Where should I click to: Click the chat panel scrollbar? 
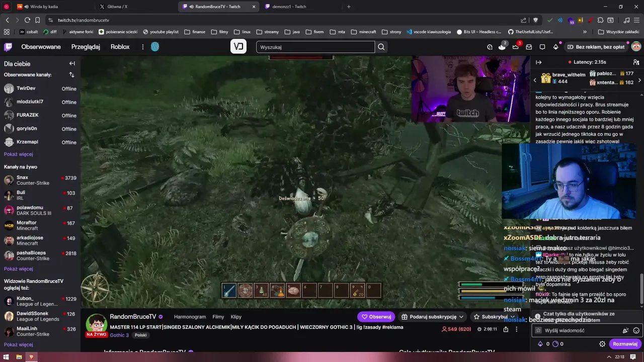click(x=641, y=290)
